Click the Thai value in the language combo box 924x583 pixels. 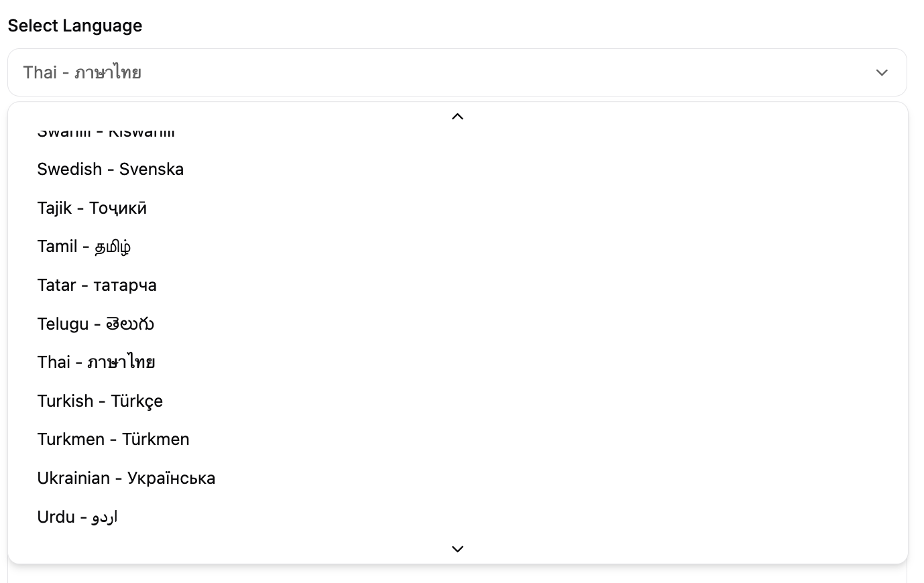[x=82, y=72]
